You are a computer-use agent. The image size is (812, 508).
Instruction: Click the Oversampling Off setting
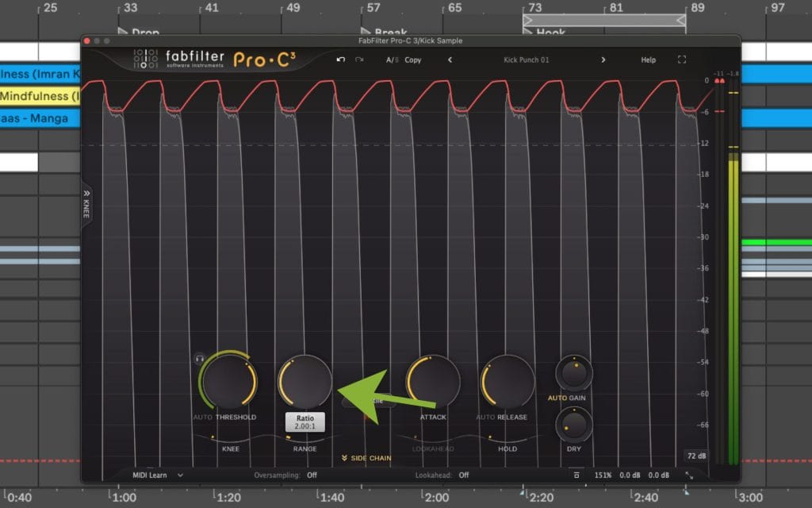pyautogui.click(x=312, y=475)
